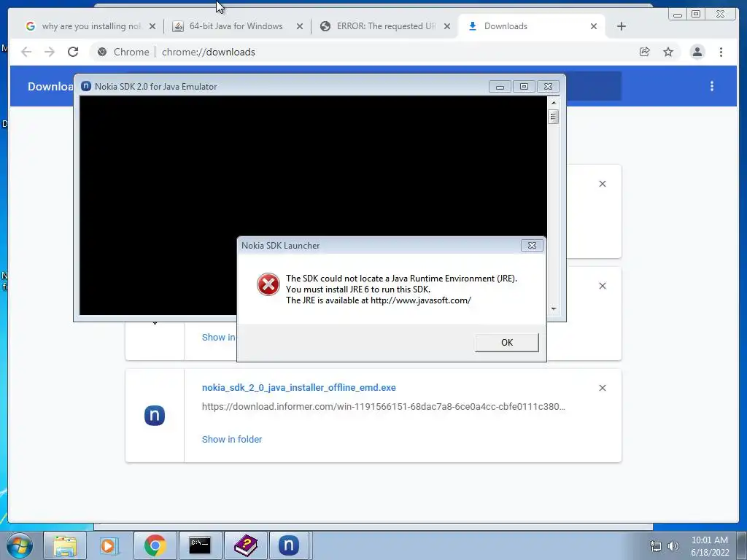Image resolution: width=747 pixels, height=560 pixels.
Task: Switch to 64-bit Java for Windows tab
Action: pyautogui.click(x=236, y=26)
